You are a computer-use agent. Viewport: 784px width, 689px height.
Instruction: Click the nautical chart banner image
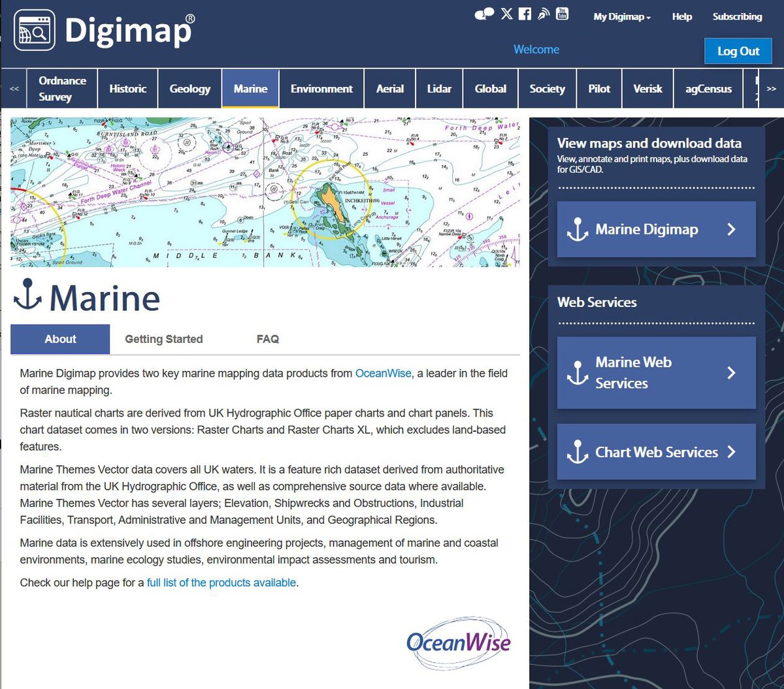265,192
